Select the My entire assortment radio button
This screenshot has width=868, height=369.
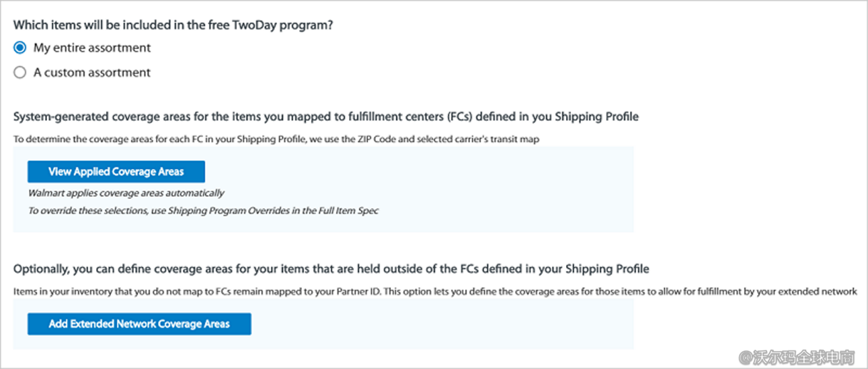tap(20, 48)
